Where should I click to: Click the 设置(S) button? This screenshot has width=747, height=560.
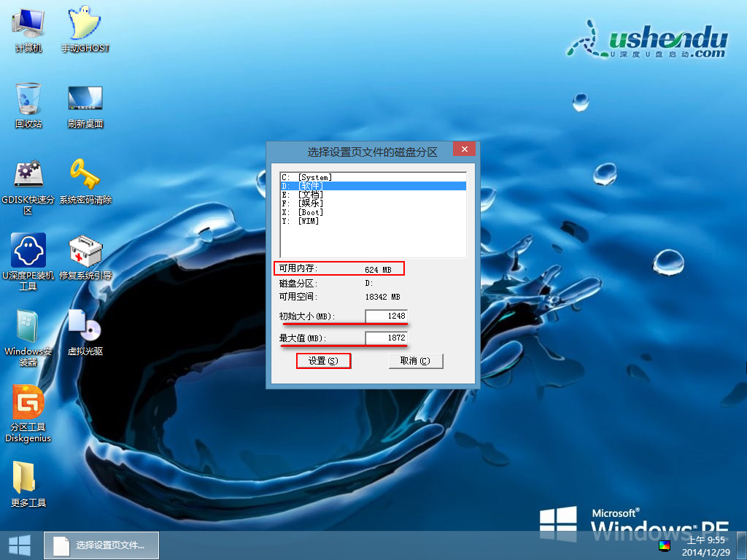(x=323, y=361)
